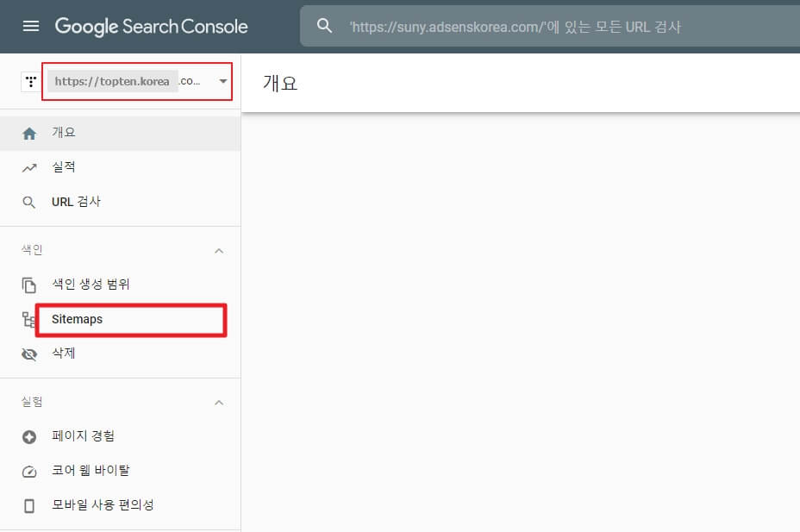The width and height of the screenshot is (800, 532).
Task: Click the phone icon beside 모바일 사용 편의성
Action: [x=29, y=506]
